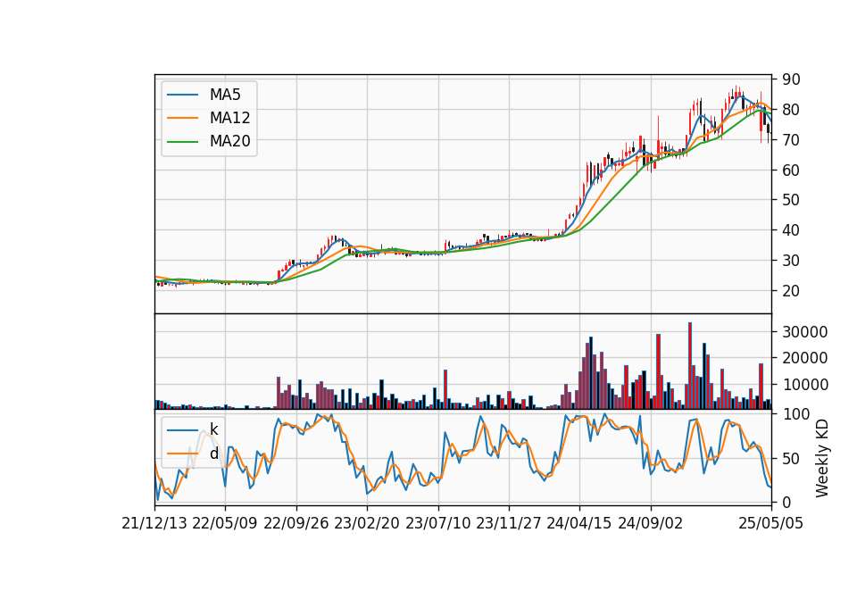Click the orange MA12 legend line
Viewport: 857px width, 616px height.
click(x=182, y=118)
